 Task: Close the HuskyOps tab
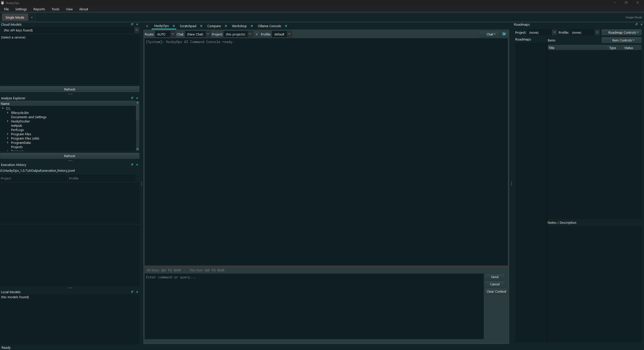pos(174,26)
